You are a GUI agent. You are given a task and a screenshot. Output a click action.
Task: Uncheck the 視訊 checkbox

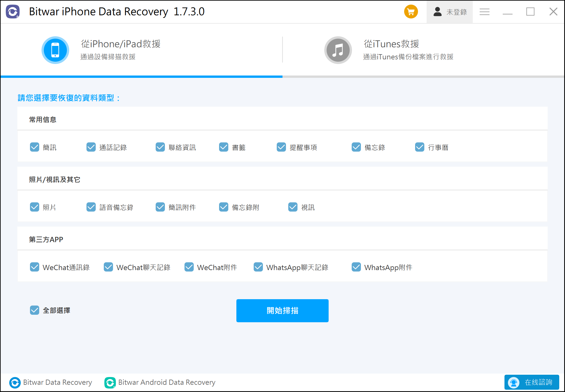[x=293, y=207]
